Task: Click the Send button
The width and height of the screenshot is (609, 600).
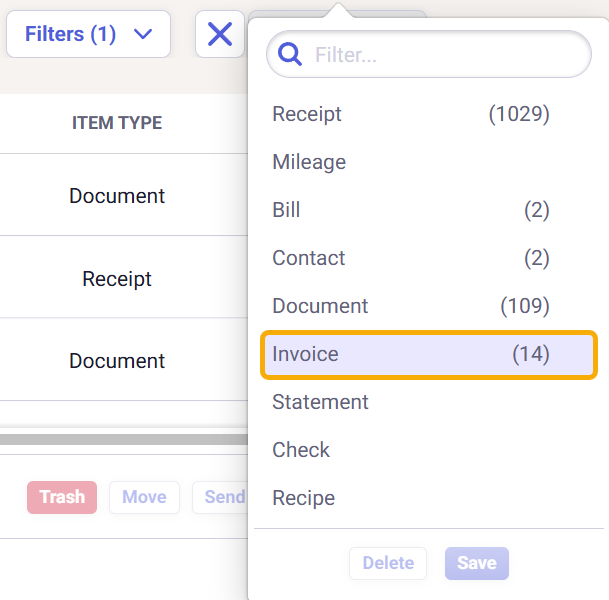Action: point(222,497)
